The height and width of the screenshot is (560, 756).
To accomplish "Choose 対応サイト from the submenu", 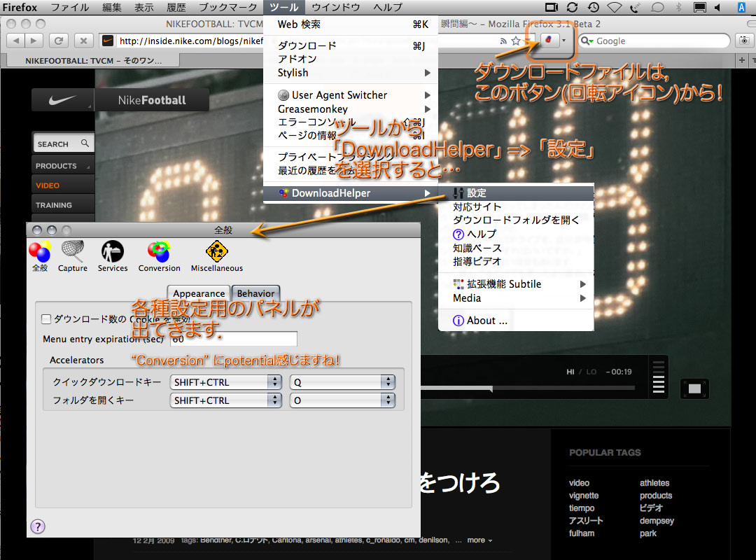I will pyautogui.click(x=516, y=207).
